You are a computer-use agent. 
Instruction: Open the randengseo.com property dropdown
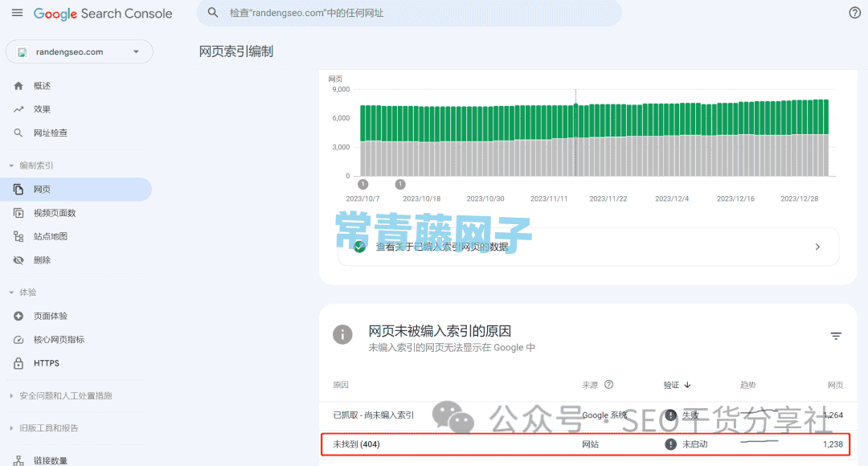pyautogui.click(x=79, y=51)
